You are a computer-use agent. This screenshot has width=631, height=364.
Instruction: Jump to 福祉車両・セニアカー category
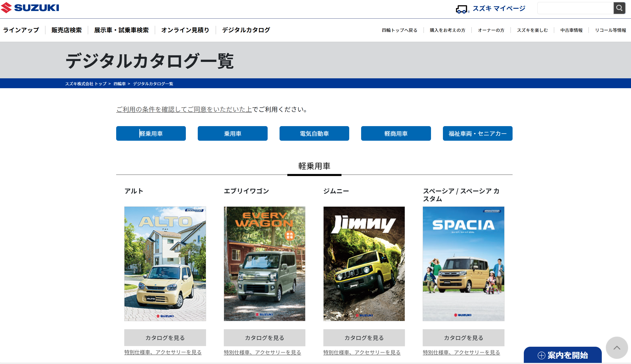(x=477, y=134)
